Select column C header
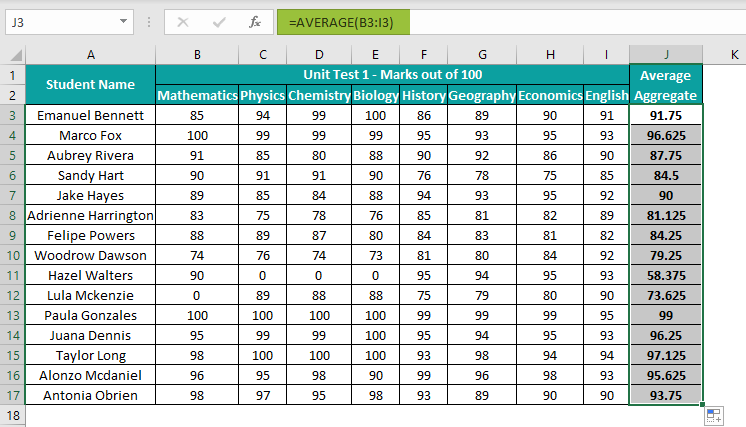746x427 pixels. pos(263,55)
